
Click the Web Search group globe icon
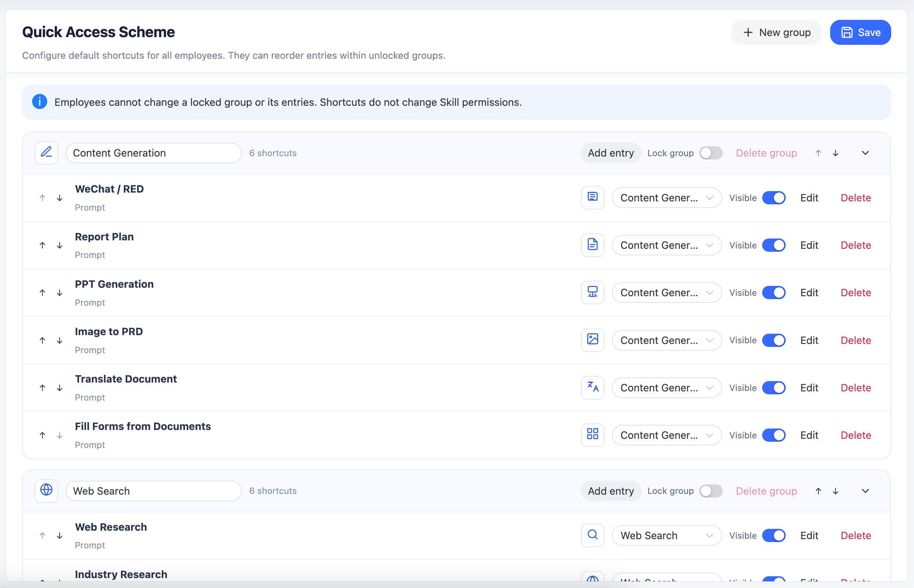46,491
